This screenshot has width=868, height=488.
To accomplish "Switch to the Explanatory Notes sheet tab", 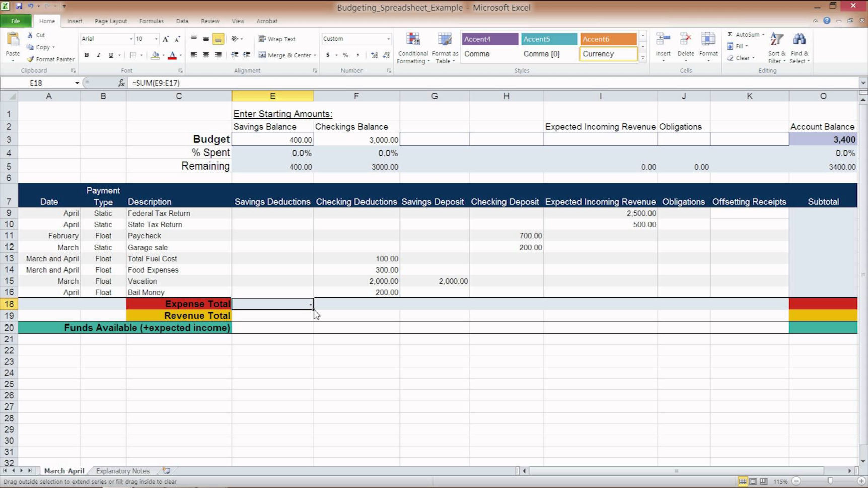I will pos(122,471).
